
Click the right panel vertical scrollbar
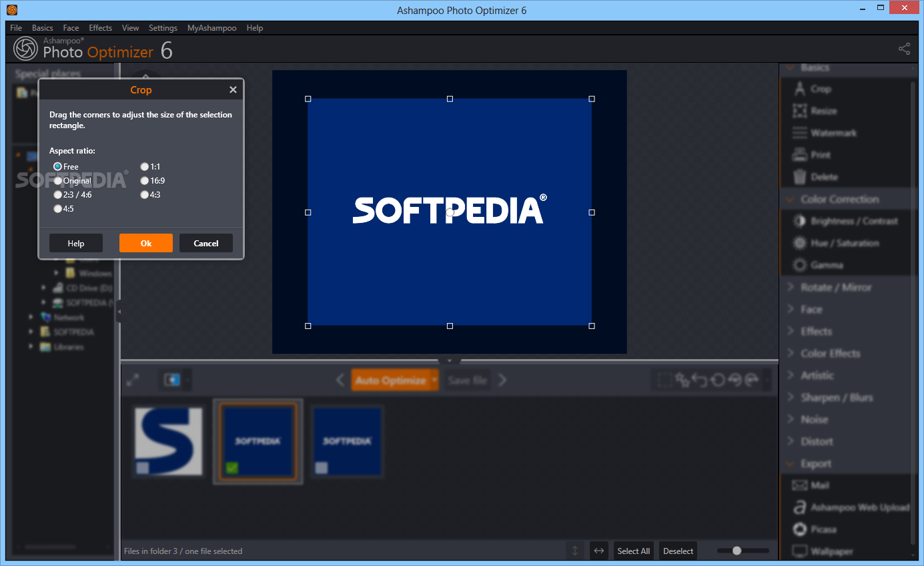pyautogui.click(x=914, y=312)
